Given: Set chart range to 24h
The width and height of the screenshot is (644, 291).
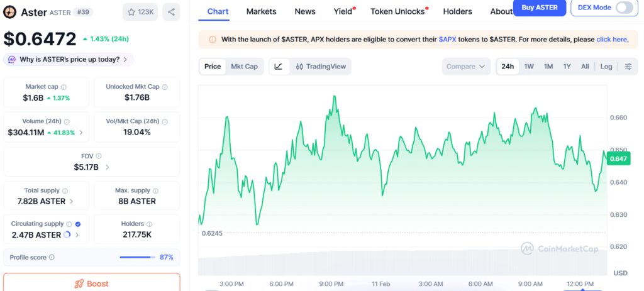Looking at the screenshot, I should (x=508, y=67).
